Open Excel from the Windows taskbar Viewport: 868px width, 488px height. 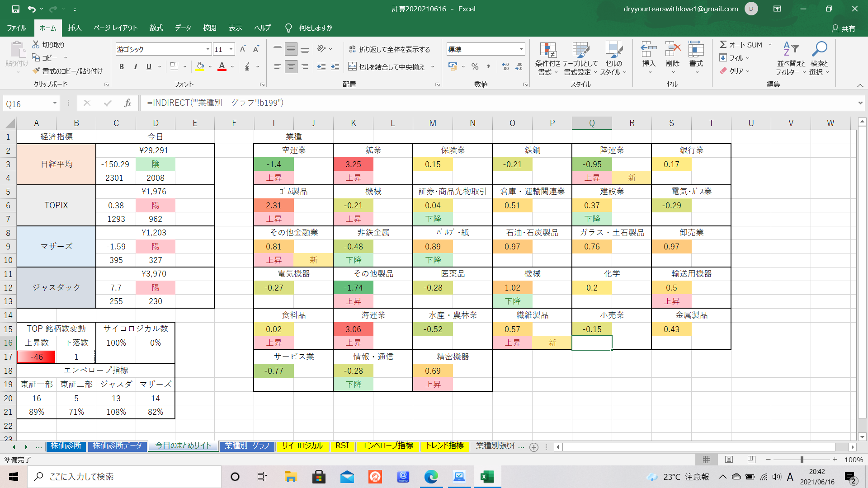coord(487,477)
